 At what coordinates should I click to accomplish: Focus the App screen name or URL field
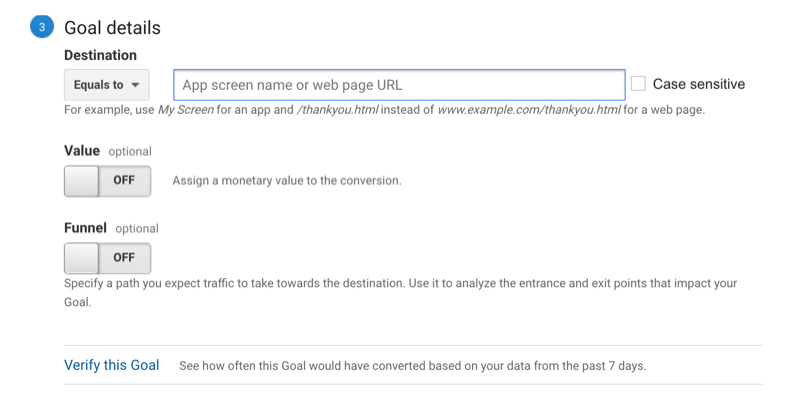point(399,85)
